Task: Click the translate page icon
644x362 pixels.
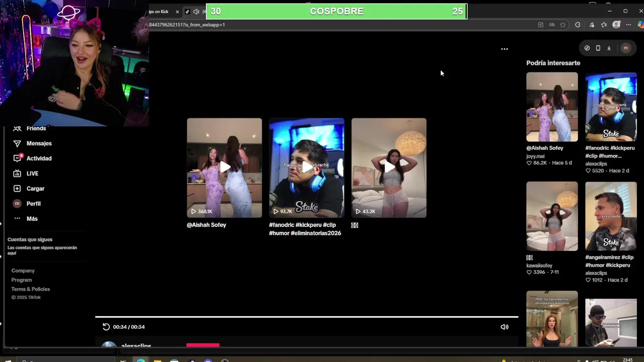Action: 552,25
